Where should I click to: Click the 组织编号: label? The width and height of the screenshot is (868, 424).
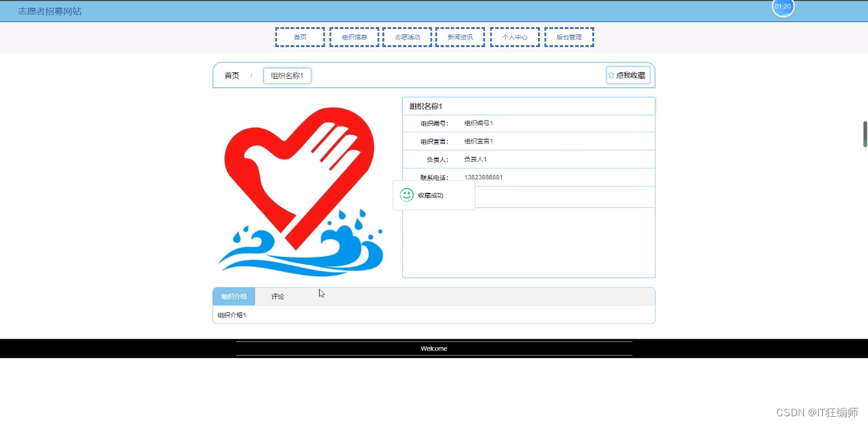(x=434, y=123)
